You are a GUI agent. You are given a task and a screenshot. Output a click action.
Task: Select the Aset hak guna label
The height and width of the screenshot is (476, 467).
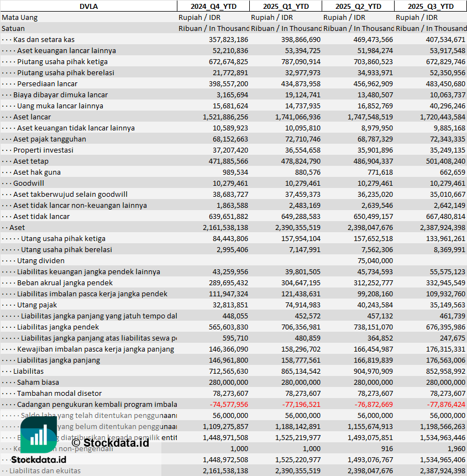point(36,172)
